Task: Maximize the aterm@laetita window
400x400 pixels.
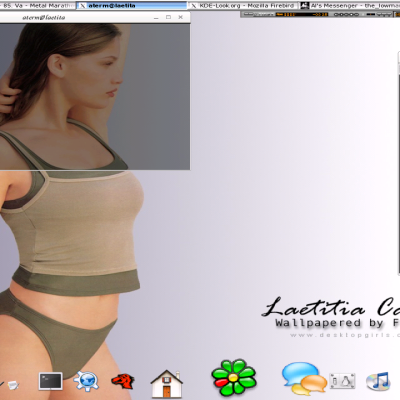Action: 168,17
